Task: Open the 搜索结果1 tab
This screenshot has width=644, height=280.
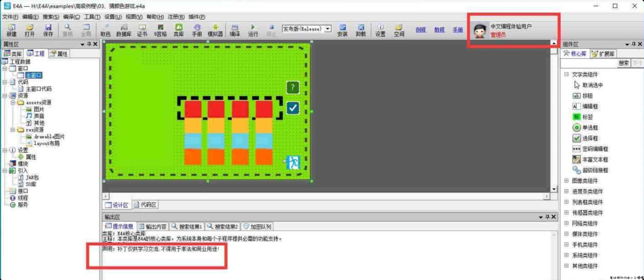Action: 187,227
